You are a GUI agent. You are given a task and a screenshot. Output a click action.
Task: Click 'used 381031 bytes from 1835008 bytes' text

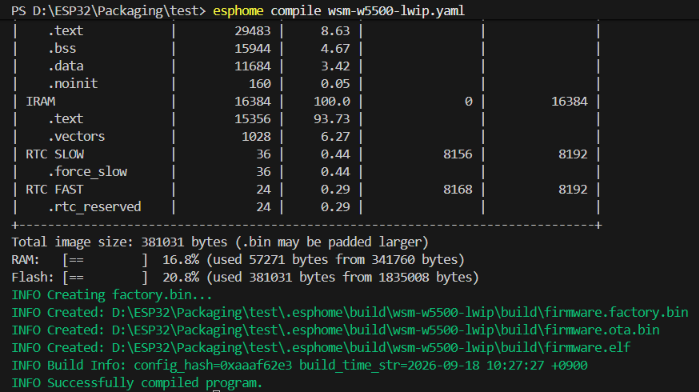[x=342, y=277]
